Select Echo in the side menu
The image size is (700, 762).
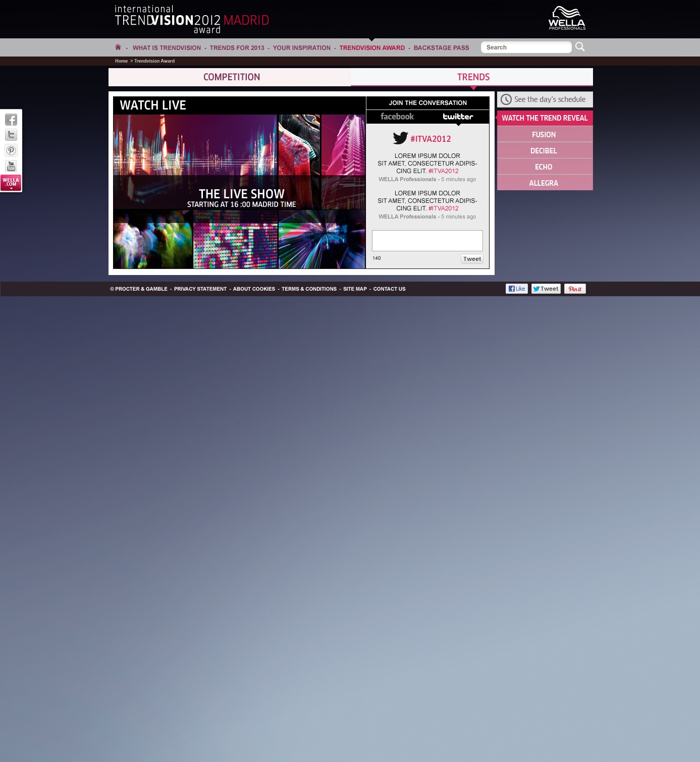coord(545,167)
